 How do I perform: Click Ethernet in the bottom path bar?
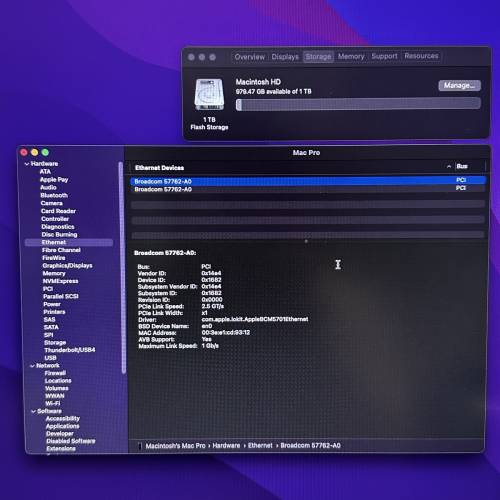pos(260,446)
